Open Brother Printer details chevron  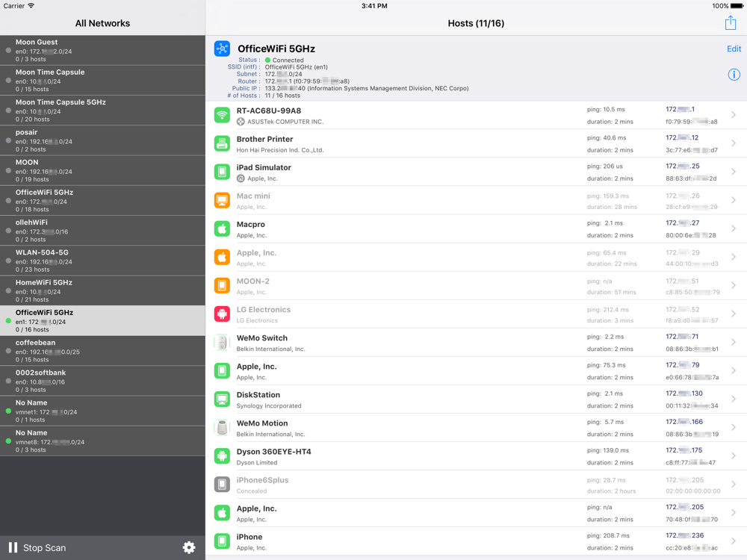pos(734,143)
